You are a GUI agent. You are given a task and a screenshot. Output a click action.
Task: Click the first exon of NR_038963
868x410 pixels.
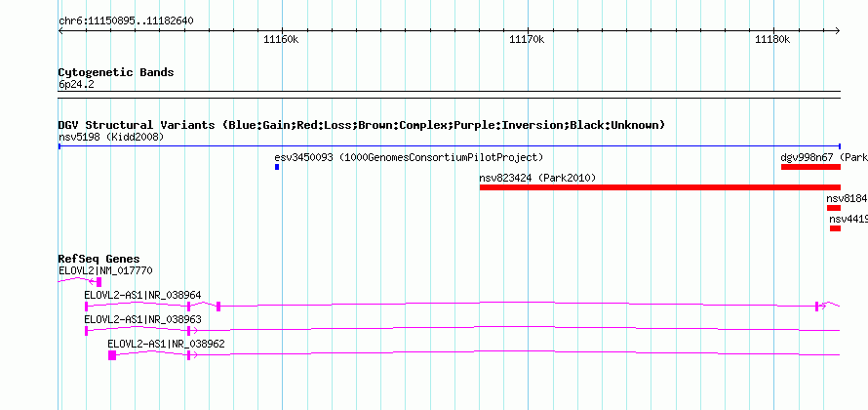click(87, 331)
